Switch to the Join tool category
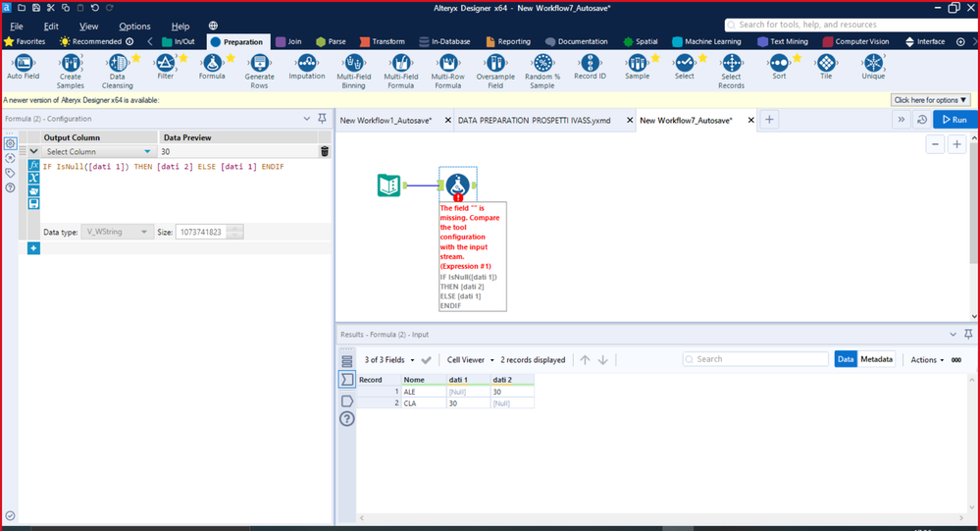 (x=288, y=41)
